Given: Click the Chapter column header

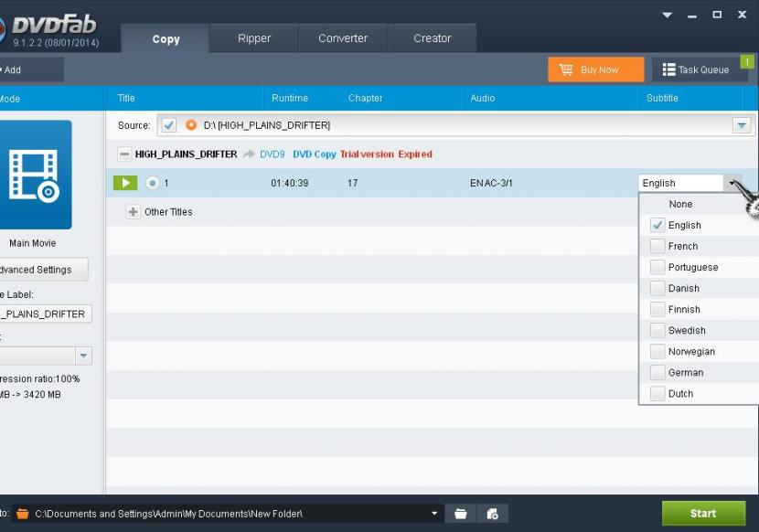Looking at the screenshot, I should [365, 98].
